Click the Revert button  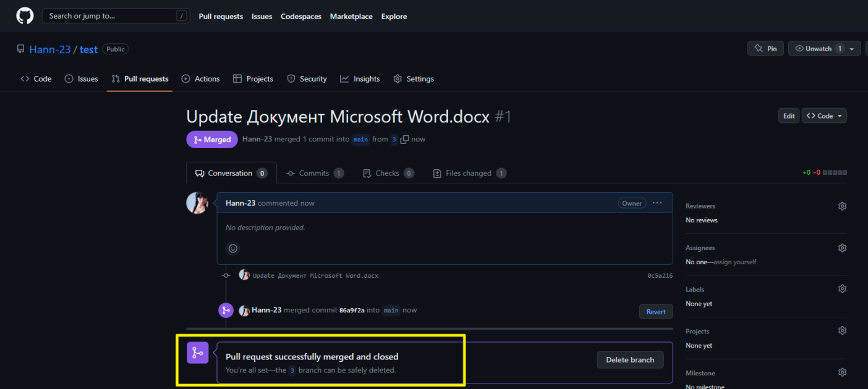[x=656, y=312]
